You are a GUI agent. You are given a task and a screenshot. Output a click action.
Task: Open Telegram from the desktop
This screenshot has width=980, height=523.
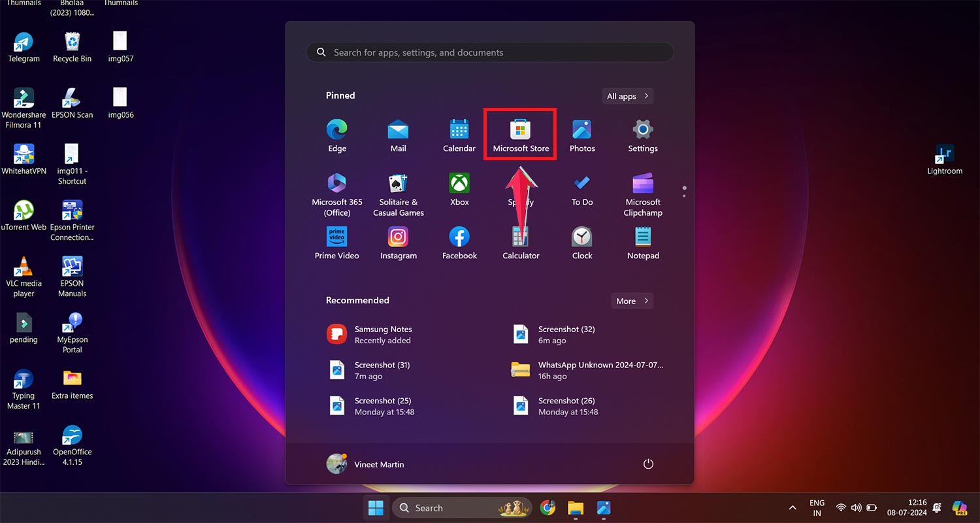click(x=24, y=46)
